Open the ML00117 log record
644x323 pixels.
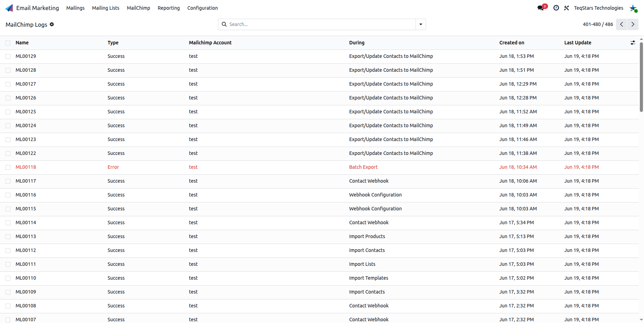tap(26, 181)
